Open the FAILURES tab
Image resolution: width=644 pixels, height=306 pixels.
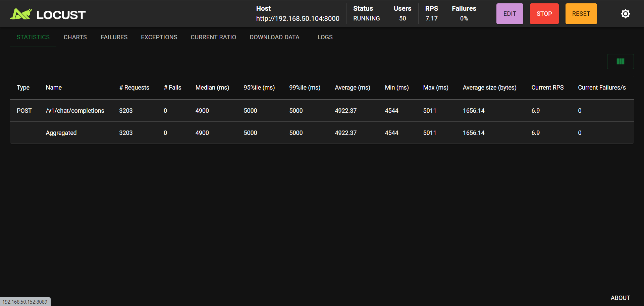tap(114, 37)
